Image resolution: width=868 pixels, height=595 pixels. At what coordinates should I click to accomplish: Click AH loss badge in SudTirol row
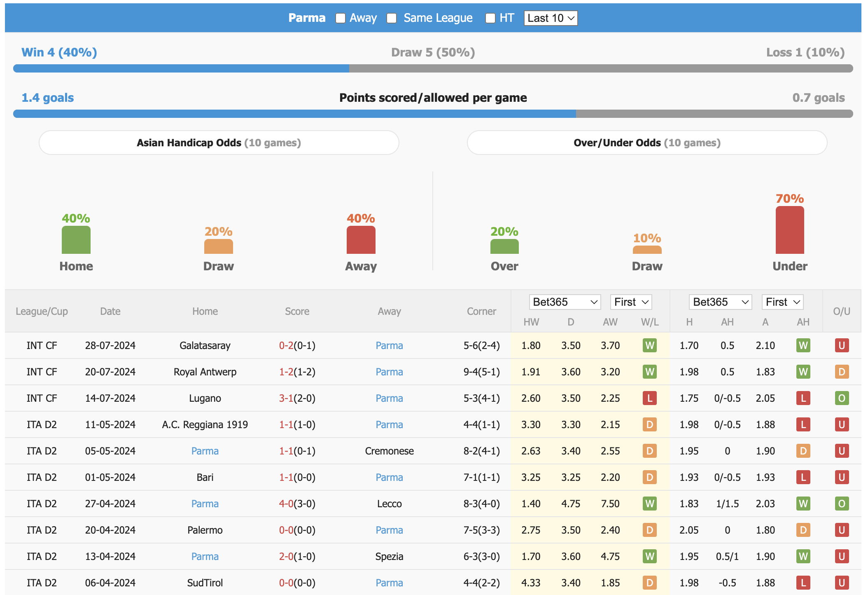point(803,583)
